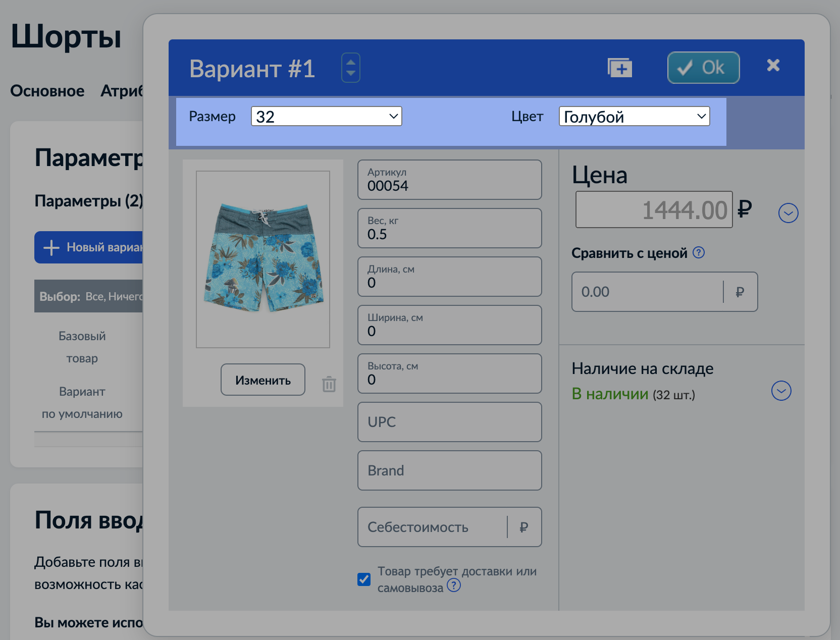Click the UPC input field
The height and width of the screenshot is (640, 840).
pyautogui.click(x=449, y=422)
